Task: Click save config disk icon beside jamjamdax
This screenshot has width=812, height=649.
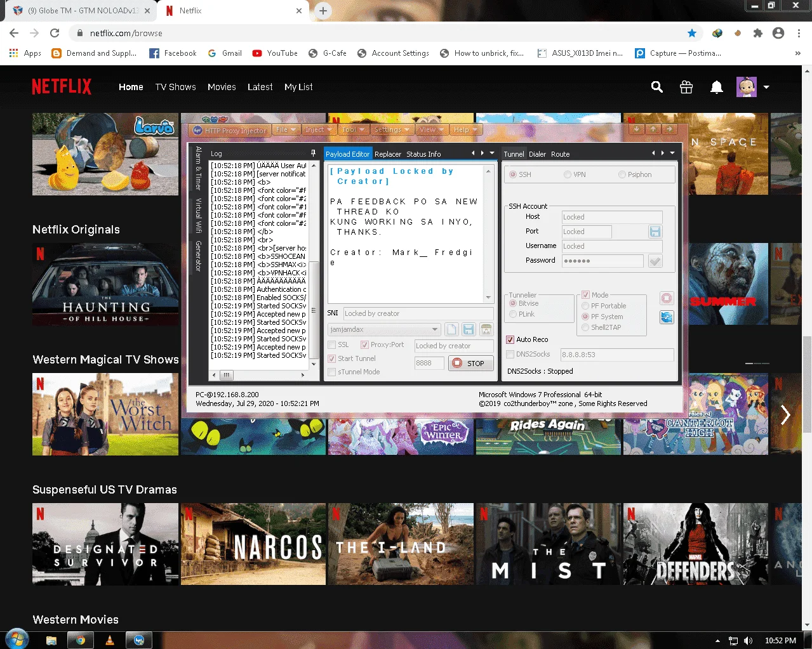Action: click(x=469, y=329)
